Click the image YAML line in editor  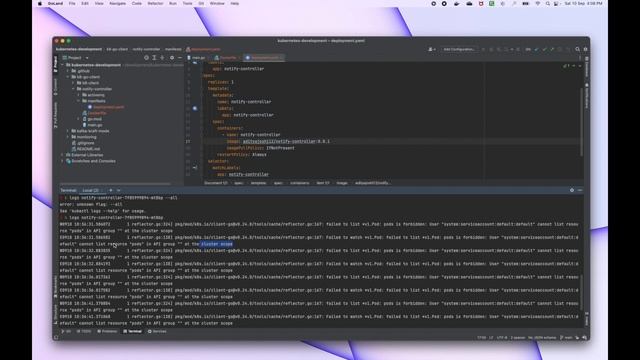(278, 141)
